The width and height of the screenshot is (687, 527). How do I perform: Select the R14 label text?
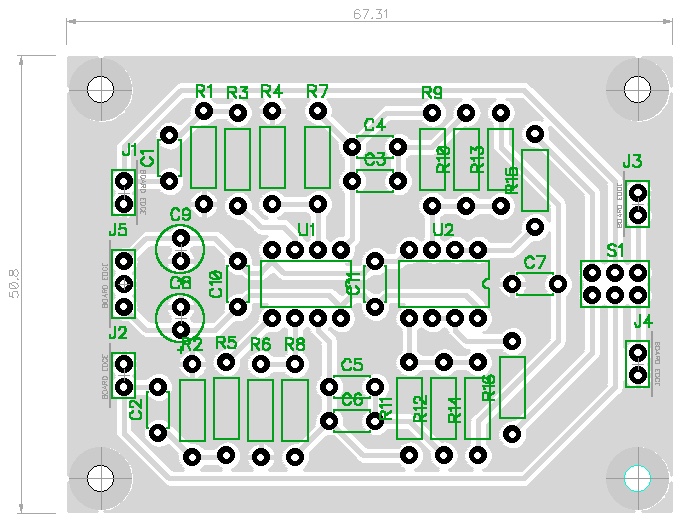[455, 410]
